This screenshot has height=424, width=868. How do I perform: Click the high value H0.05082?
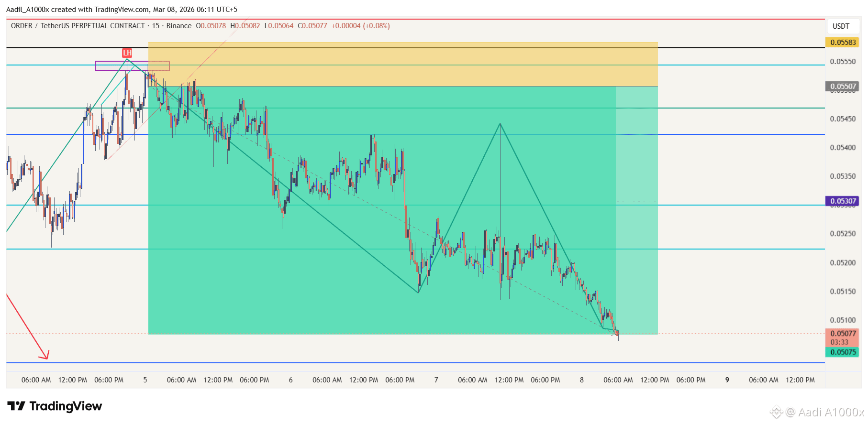click(x=245, y=26)
